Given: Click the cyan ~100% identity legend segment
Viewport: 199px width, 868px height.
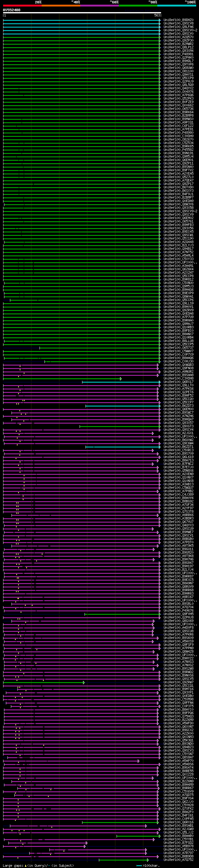Looking at the screenshot, I should pyautogui.click(x=177, y=6).
